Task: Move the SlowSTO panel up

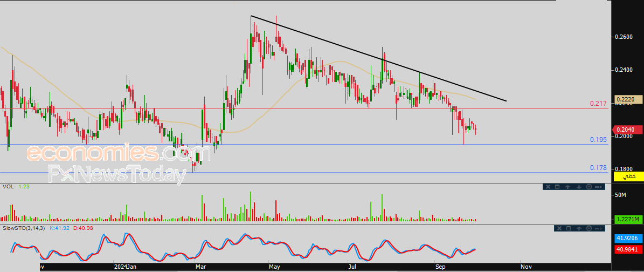Action: (578, 229)
